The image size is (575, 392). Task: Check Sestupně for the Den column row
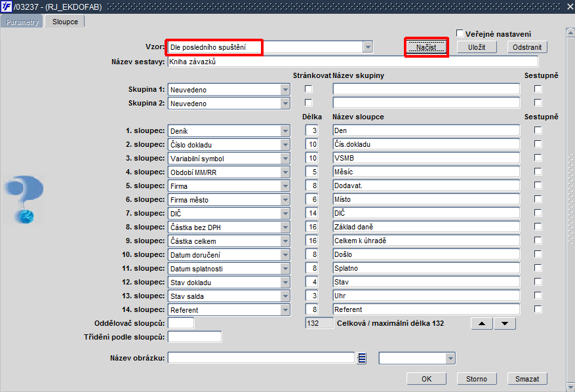point(538,130)
